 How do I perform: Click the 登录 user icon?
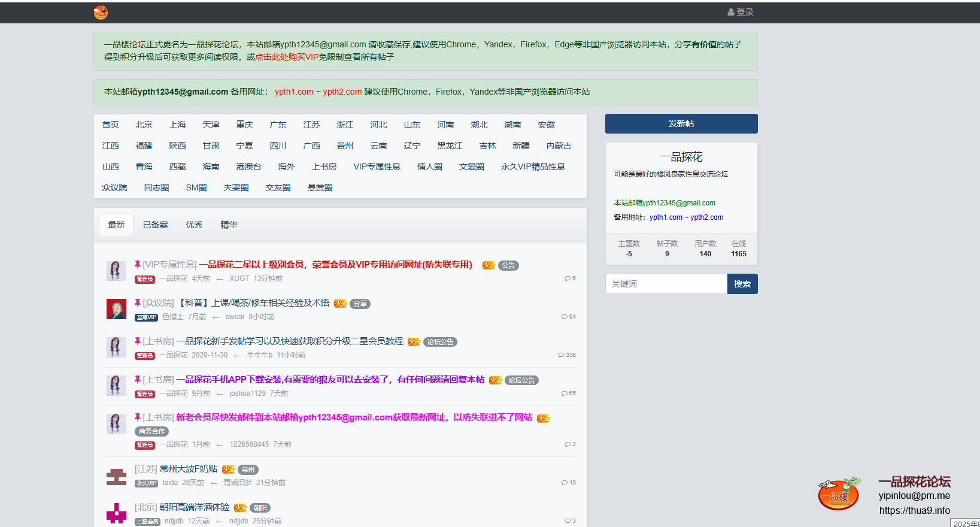[730, 12]
